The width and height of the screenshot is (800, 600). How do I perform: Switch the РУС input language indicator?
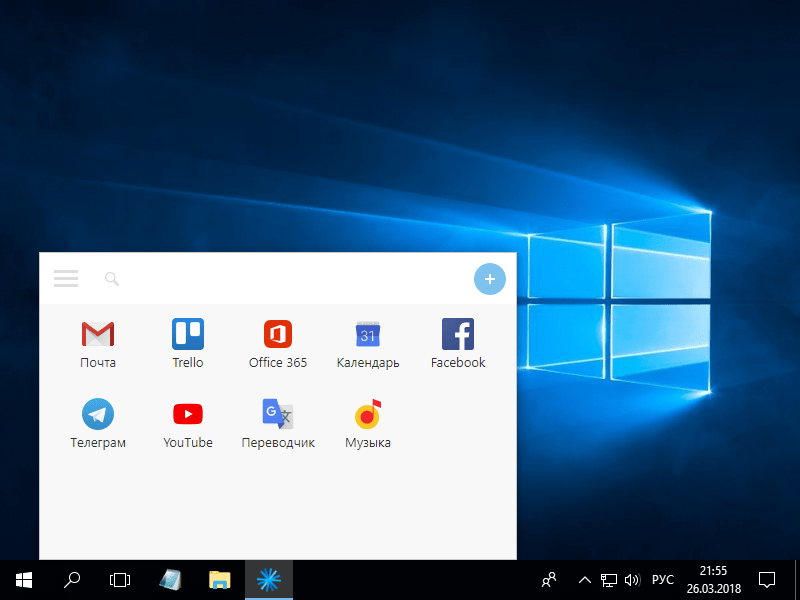pos(662,579)
